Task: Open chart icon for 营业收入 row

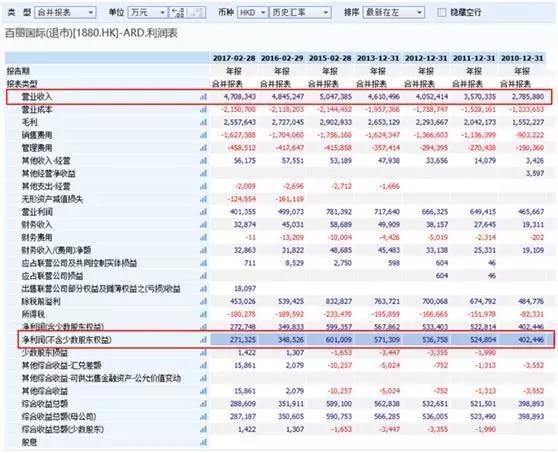Action: click(x=203, y=97)
